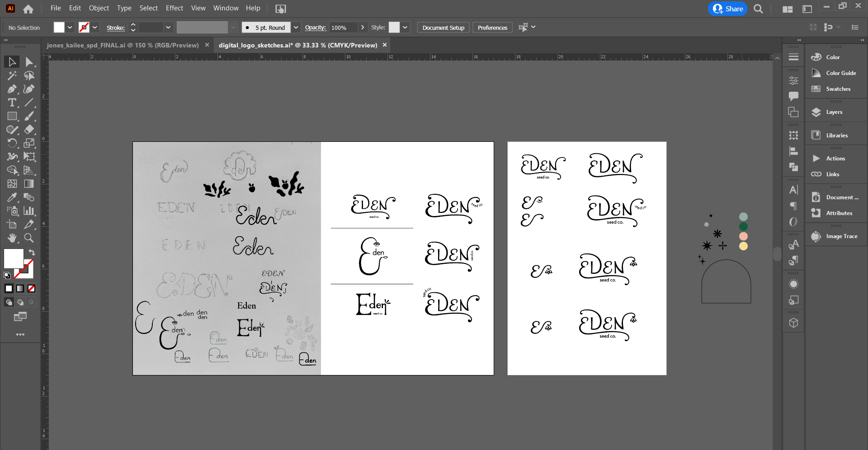Switch to digital_logo_sketches.ai tab
868x450 pixels.
298,45
